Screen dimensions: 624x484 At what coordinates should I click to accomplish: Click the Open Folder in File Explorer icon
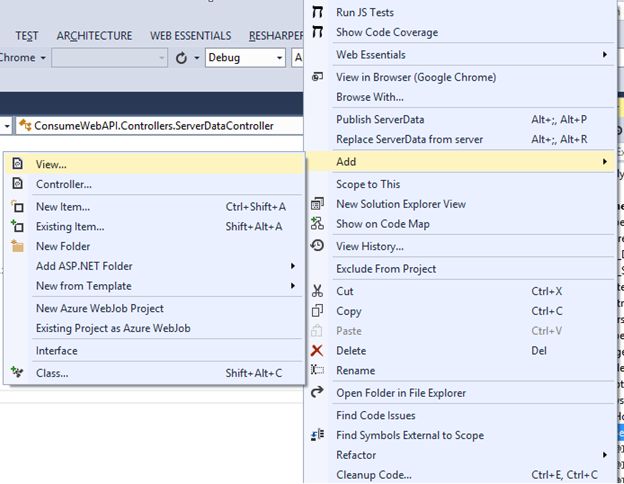(317, 393)
